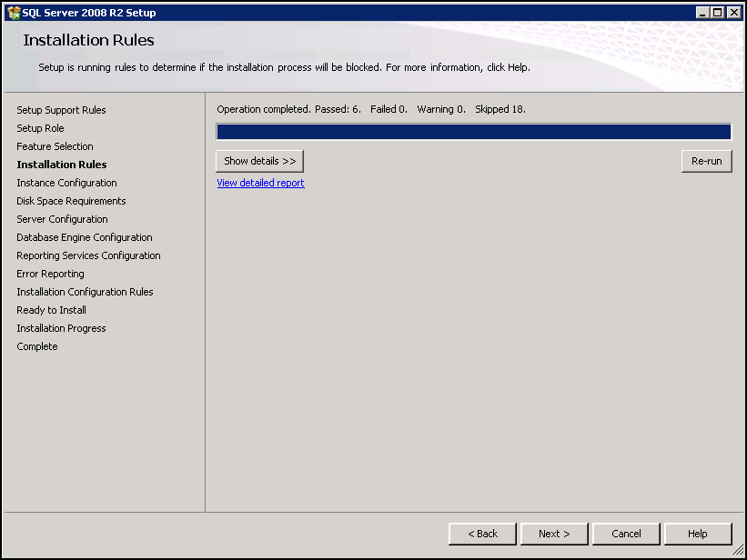The width and height of the screenshot is (747, 560).
Task: Go back to the previous setup step
Action: pos(482,534)
